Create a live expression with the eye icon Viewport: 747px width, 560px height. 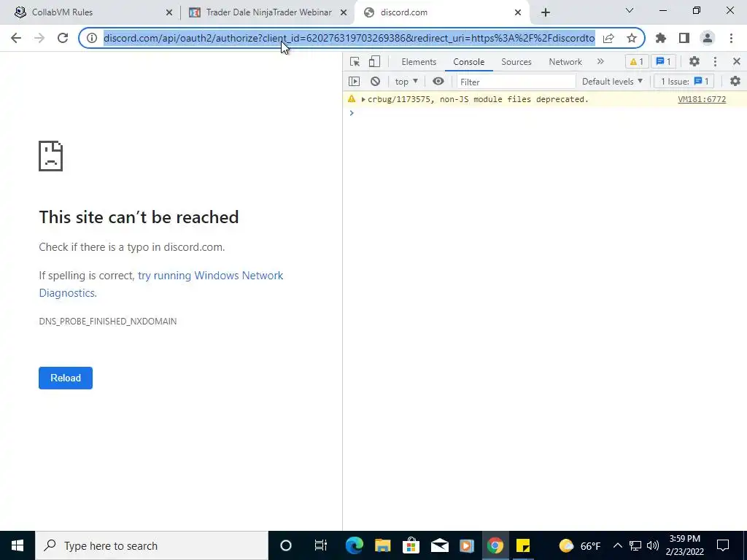coord(438,82)
